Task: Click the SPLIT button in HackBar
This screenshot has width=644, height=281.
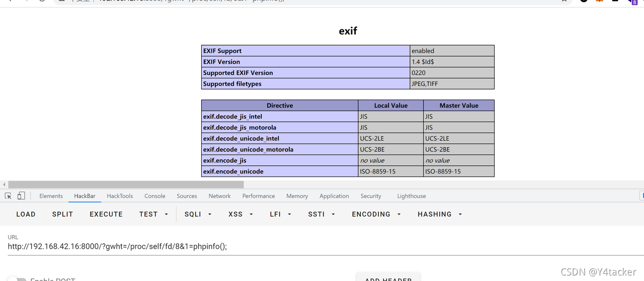Action: pyautogui.click(x=62, y=214)
